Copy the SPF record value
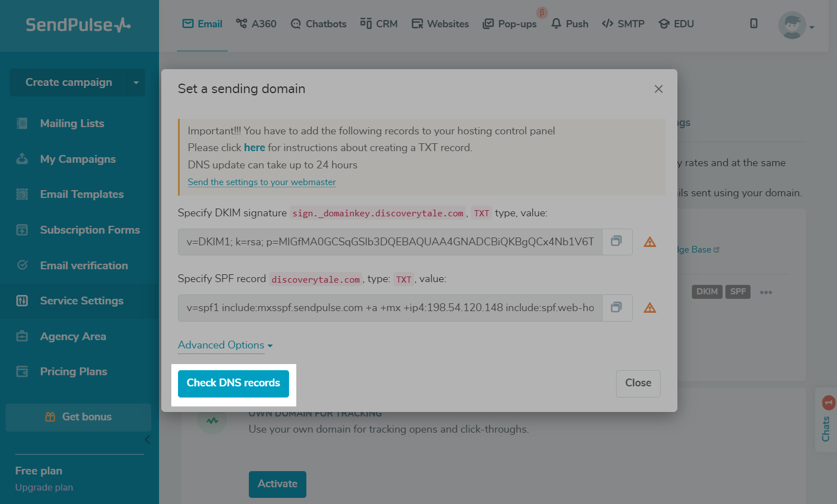This screenshot has height=504, width=837. (617, 308)
